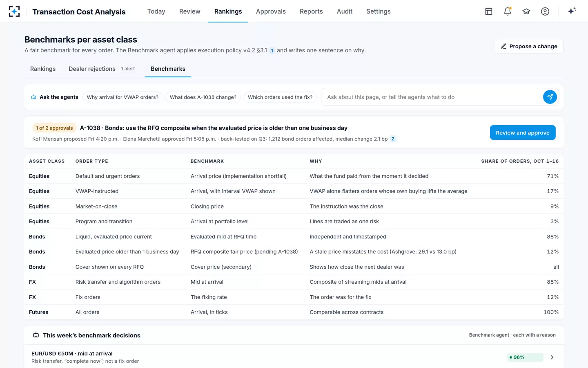Click 'Evaluated mid at RFQ time' benchmark
The height and width of the screenshot is (368, 588).
coord(224,237)
